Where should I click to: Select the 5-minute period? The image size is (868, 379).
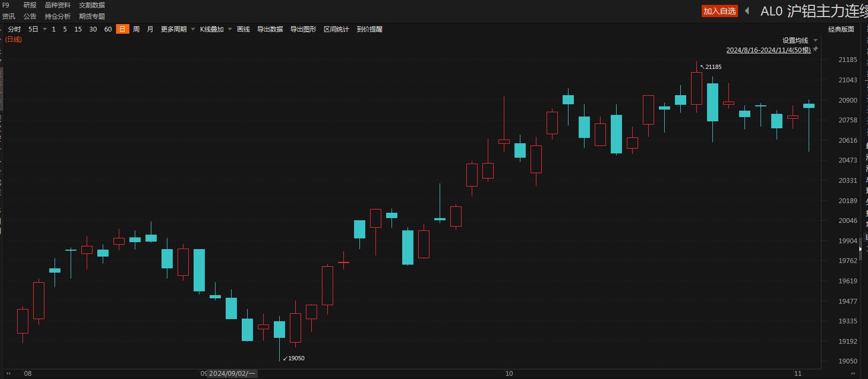coord(65,29)
